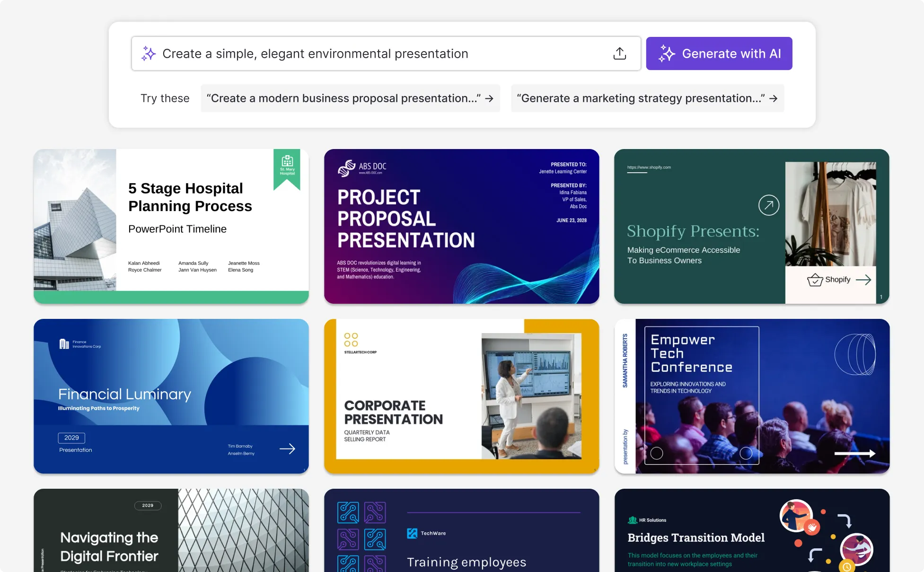Click the Shopify basket logo icon
The width and height of the screenshot is (924, 572).
815,280
